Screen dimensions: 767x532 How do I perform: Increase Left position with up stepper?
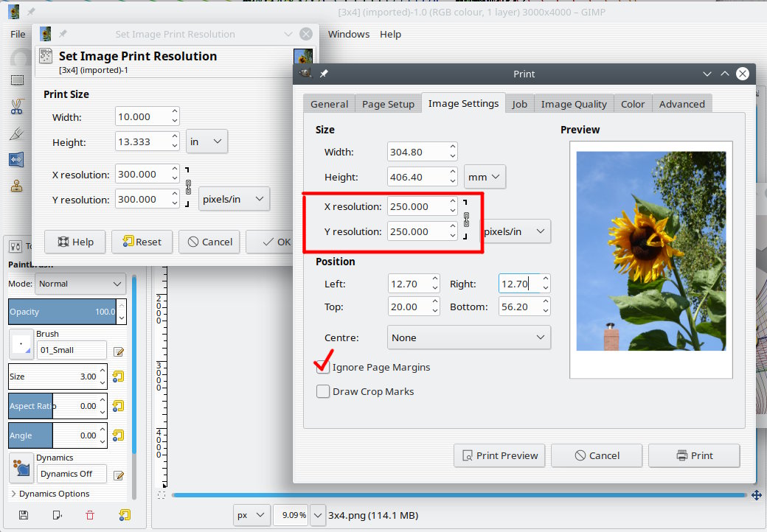(435, 279)
